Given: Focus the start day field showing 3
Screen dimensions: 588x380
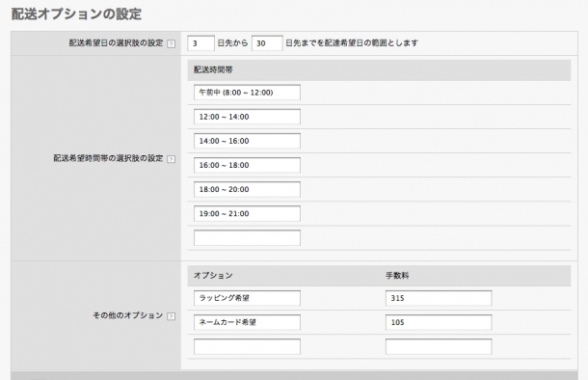Looking at the screenshot, I should point(201,43).
